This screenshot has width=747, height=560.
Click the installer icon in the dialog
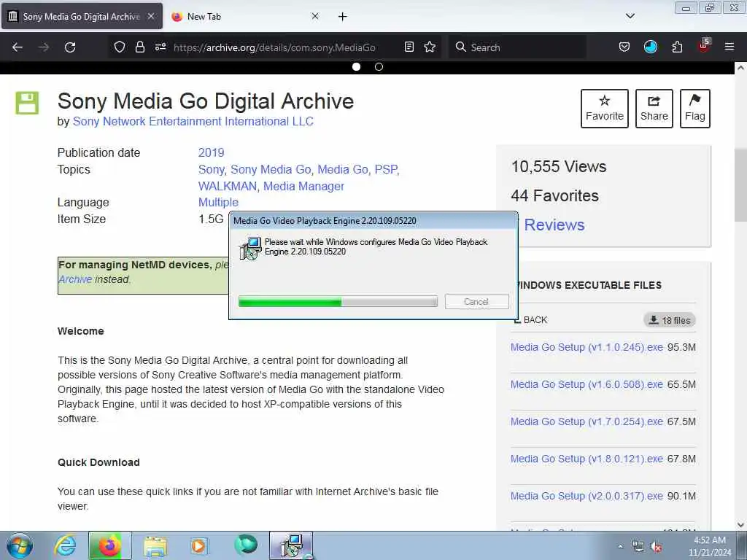251,248
